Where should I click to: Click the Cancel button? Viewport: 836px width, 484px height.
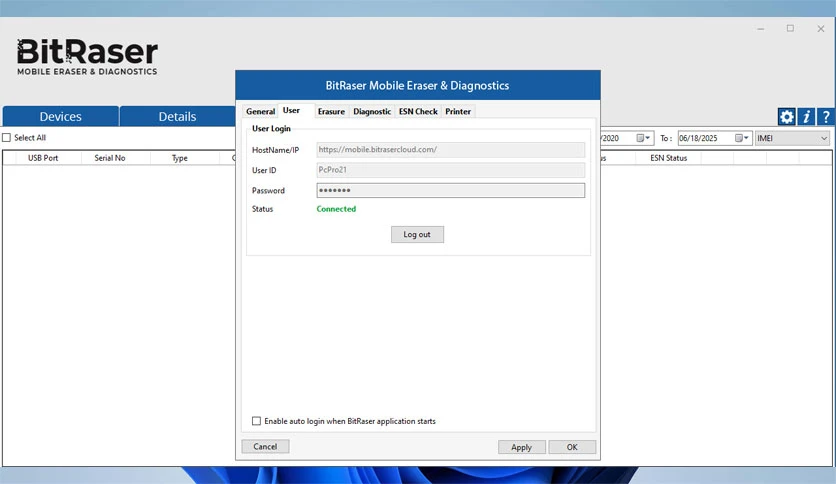click(265, 447)
